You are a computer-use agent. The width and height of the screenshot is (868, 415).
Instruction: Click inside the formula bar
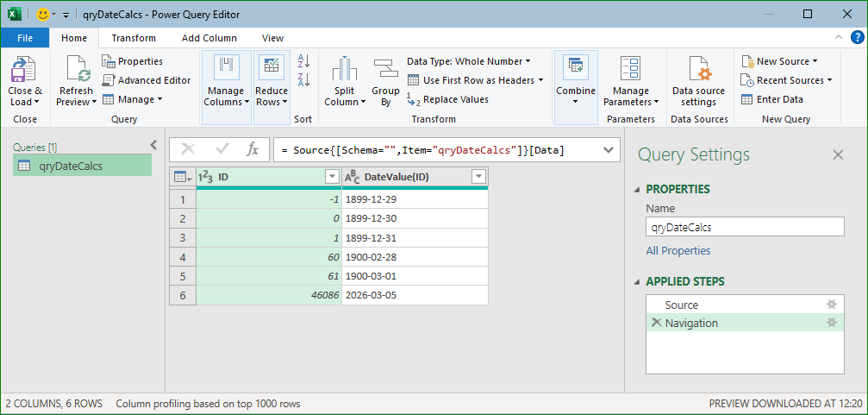click(437, 150)
